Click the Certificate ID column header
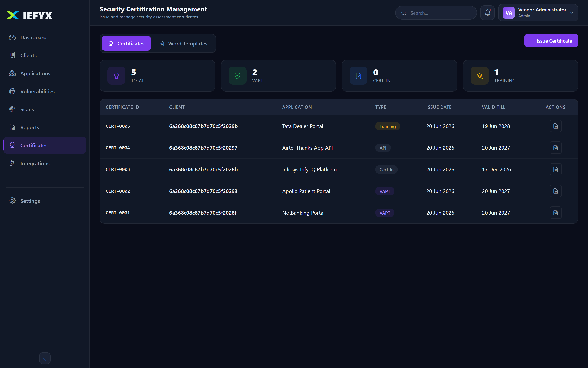This screenshot has width=588, height=368. (x=122, y=107)
